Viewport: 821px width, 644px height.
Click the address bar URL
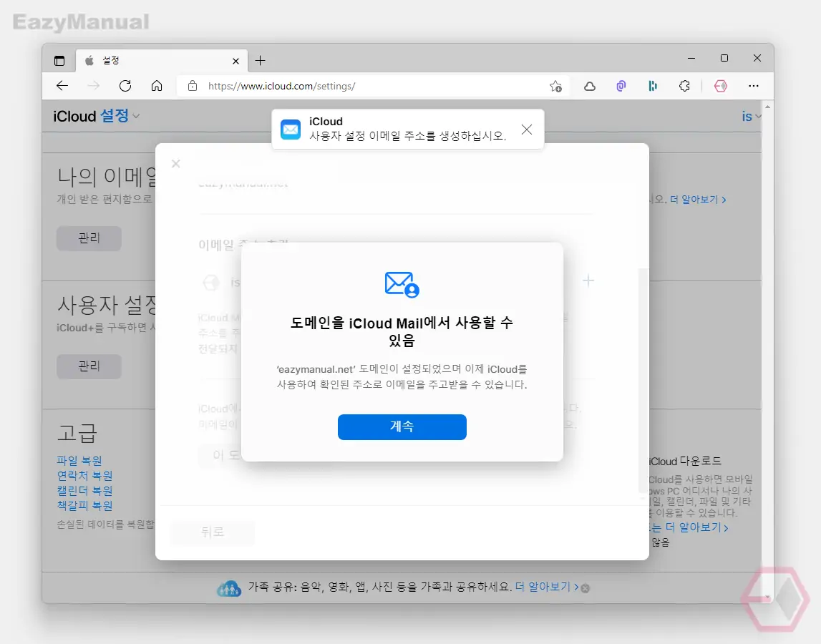click(282, 86)
